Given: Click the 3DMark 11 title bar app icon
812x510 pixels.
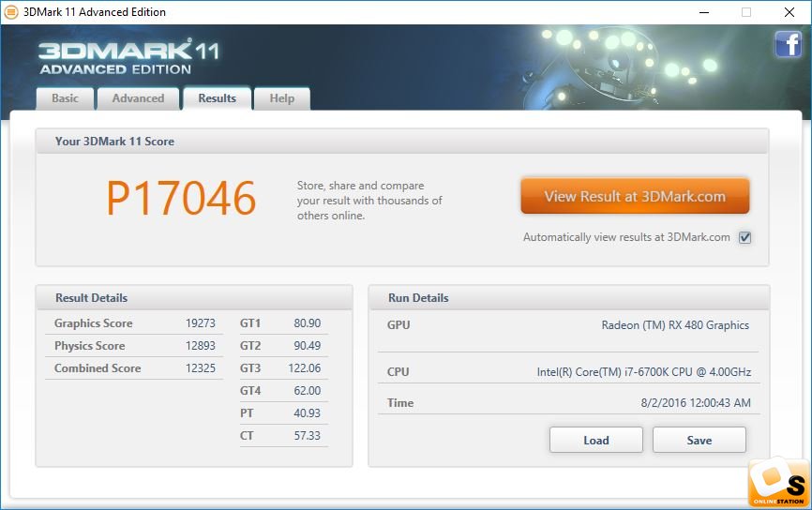Looking at the screenshot, I should pyautogui.click(x=11, y=12).
